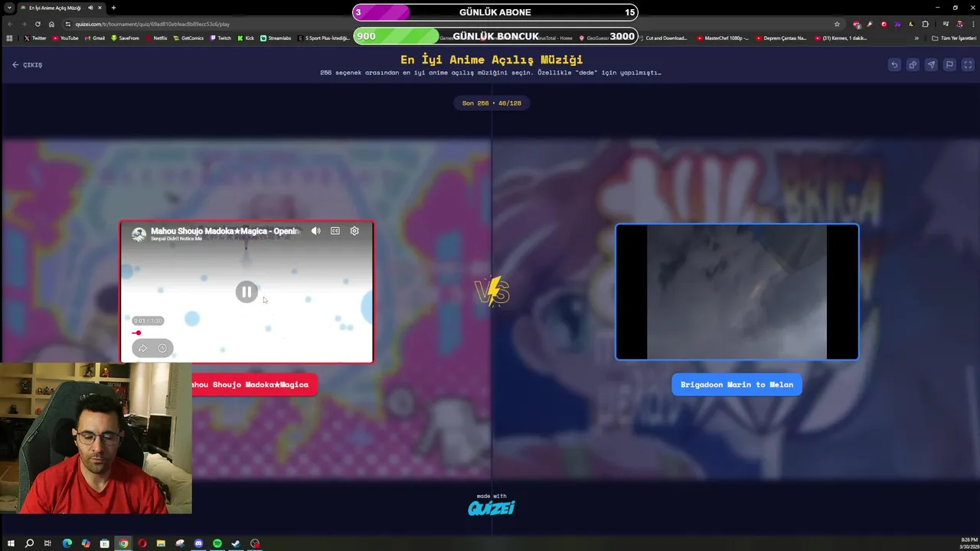Play the Brigadoon video thumbnail
Viewport: 980px width, 551px height.
(737, 292)
